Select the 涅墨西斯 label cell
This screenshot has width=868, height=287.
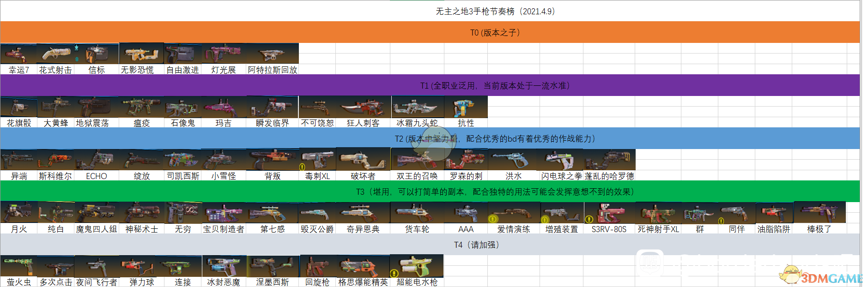[273, 282]
